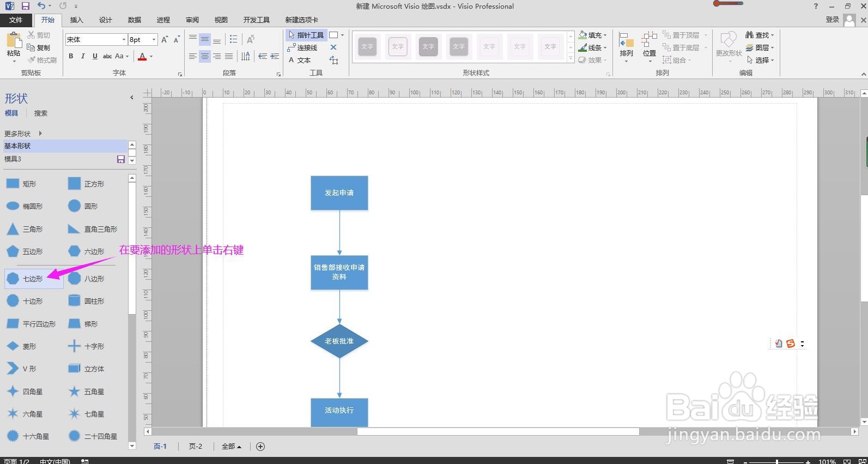Viewport: 868px width, 464px height.
Task: Decrease font size with the small A icon
Action: pos(177,39)
